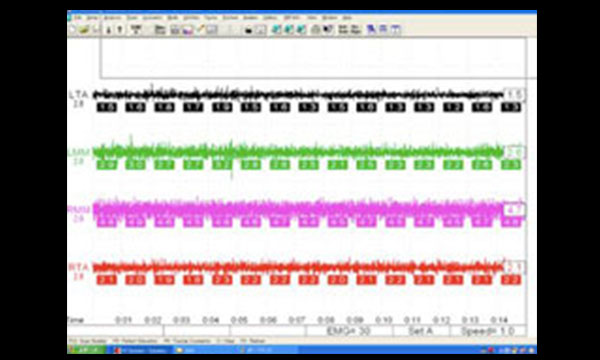Click the 4.7 value box on pink trace
Image resolution: width=600 pixels, height=360 pixels.
[x=513, y=210]
